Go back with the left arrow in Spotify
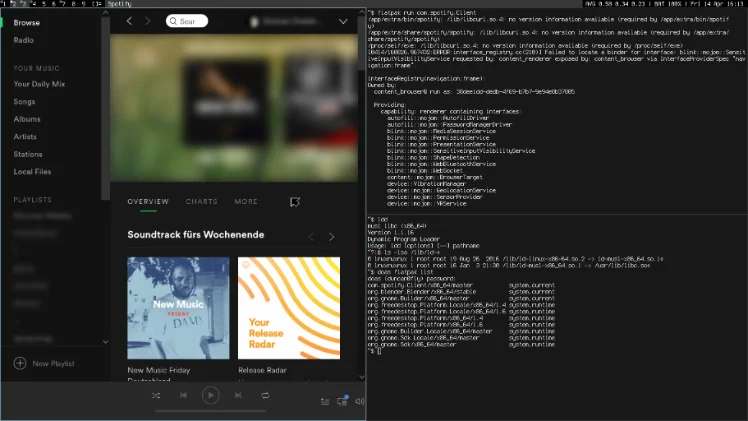 [x=129, y=21]
